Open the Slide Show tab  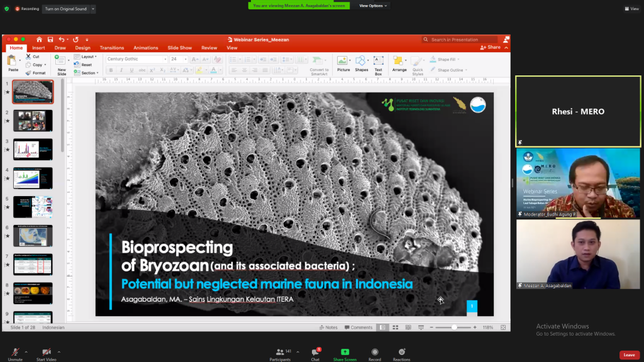(x=179, y=48)
